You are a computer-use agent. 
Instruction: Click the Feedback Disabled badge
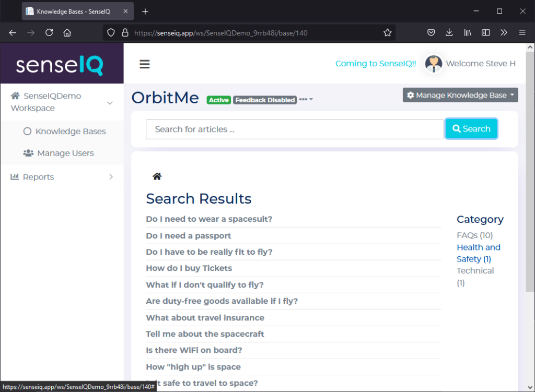click(265, 100)
